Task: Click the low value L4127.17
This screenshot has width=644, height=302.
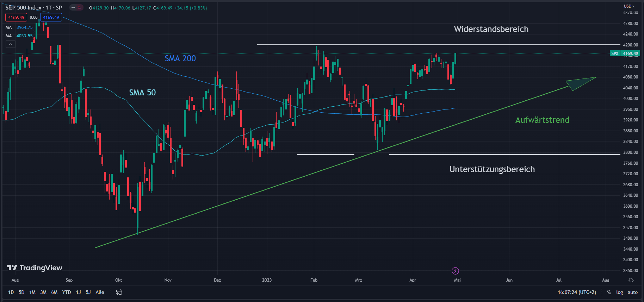Action: pyautogui.click(x=142, y=8)
